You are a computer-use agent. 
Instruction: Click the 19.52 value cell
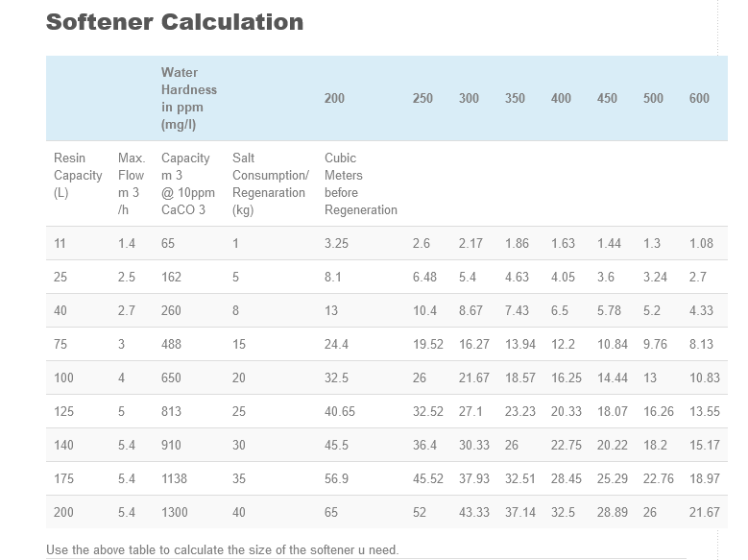point(427,345)
